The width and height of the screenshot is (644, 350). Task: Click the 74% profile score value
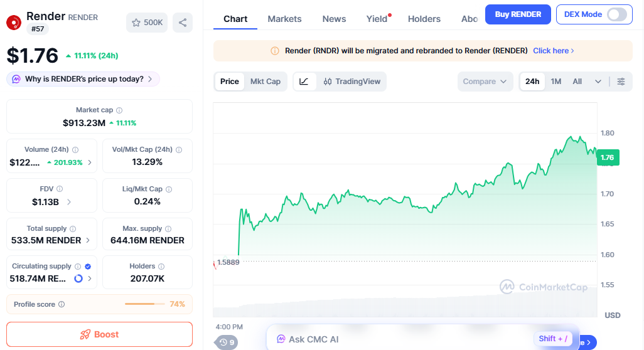point(178,304)
